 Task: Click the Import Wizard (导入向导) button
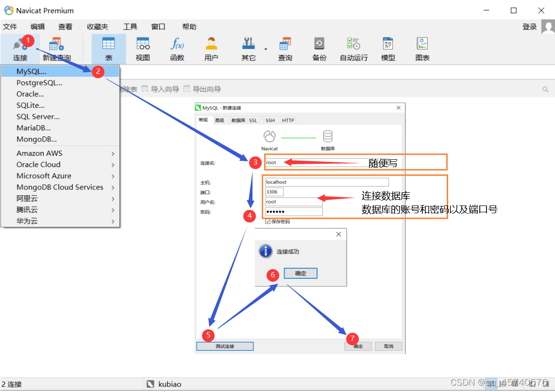(x=160, y=89)
